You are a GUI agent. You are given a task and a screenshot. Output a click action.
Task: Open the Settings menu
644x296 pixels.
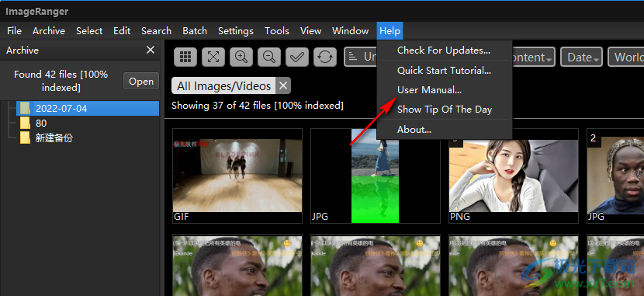coord(236,31)
